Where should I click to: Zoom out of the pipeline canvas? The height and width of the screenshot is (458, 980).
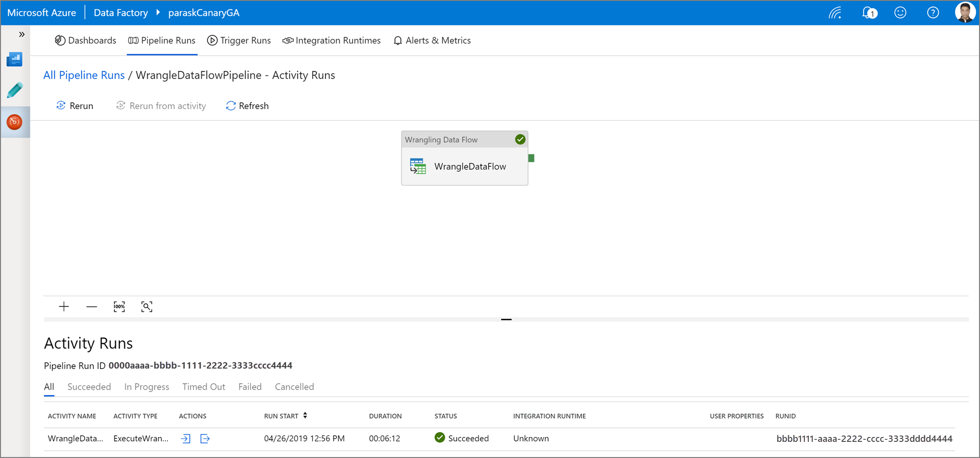point(91,306)
